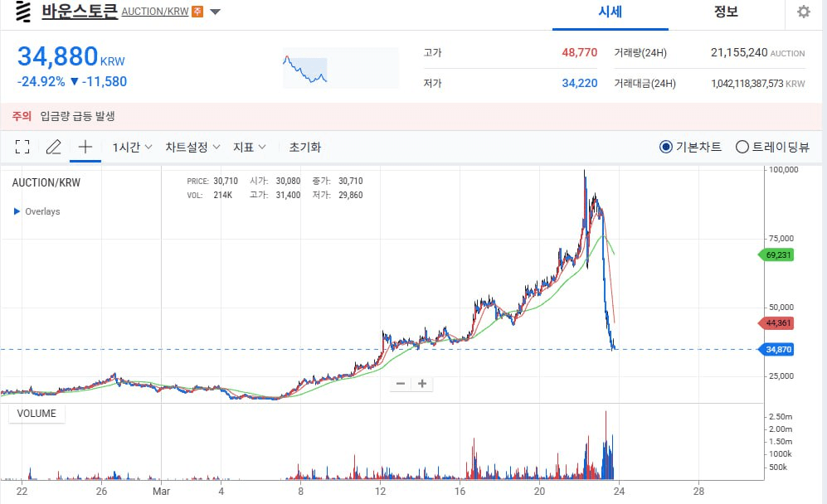Image resolution: width=827 pixels, height=504 pixels.
Task: Click the 500k volume axis label
Action: click(x=778, y=467)
